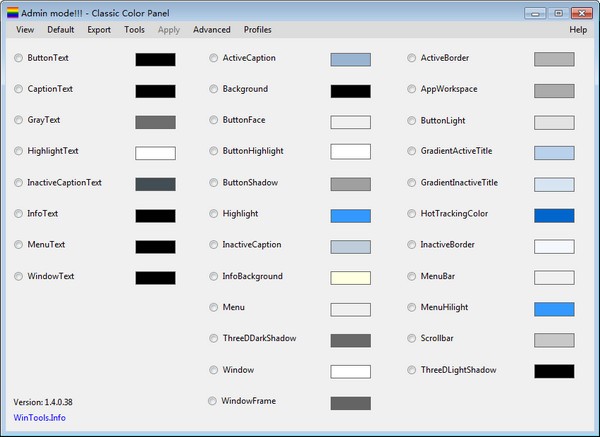This screenshot has height=437, width=600.
Task: Open the View menu
Action: click(x=25, y=30)
